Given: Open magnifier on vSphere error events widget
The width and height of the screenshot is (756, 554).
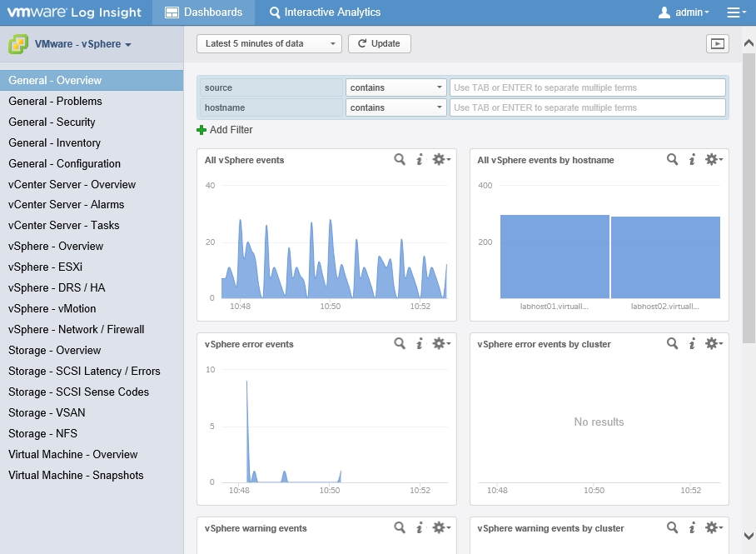Looking at the screenshot, I should click(x=400, y=343).
